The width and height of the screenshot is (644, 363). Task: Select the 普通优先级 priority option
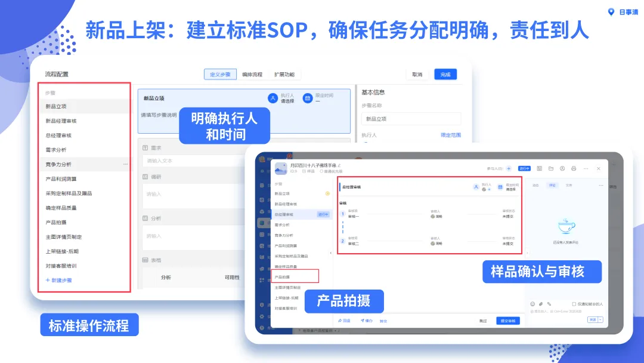pos(331,171)
